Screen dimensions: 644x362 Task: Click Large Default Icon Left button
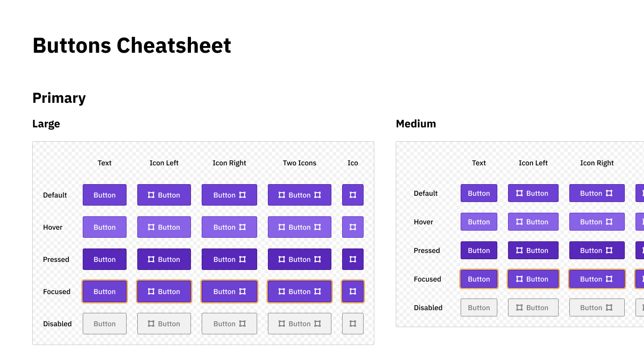[164, 195]
